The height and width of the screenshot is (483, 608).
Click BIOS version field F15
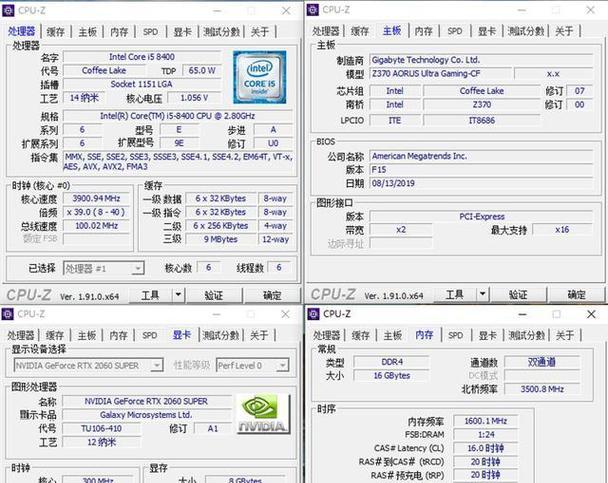(481, 170)
